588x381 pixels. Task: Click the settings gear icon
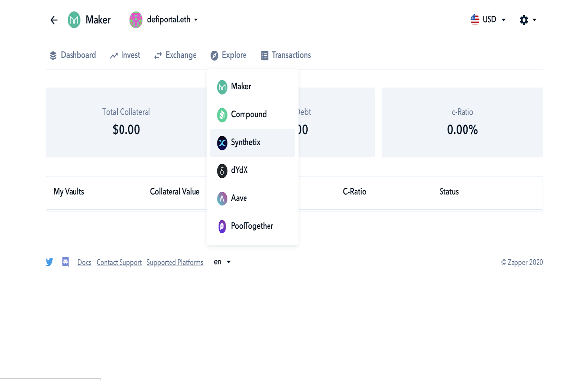(524, 20)
